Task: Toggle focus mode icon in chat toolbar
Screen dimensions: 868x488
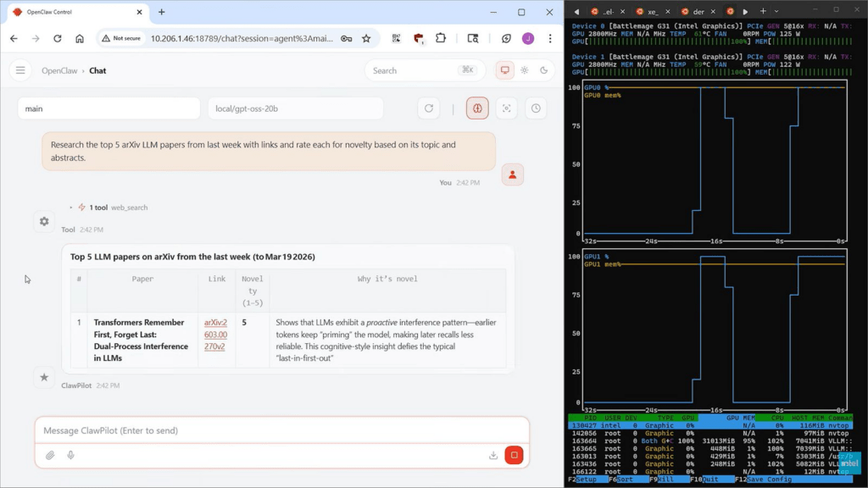Action: 507,108
